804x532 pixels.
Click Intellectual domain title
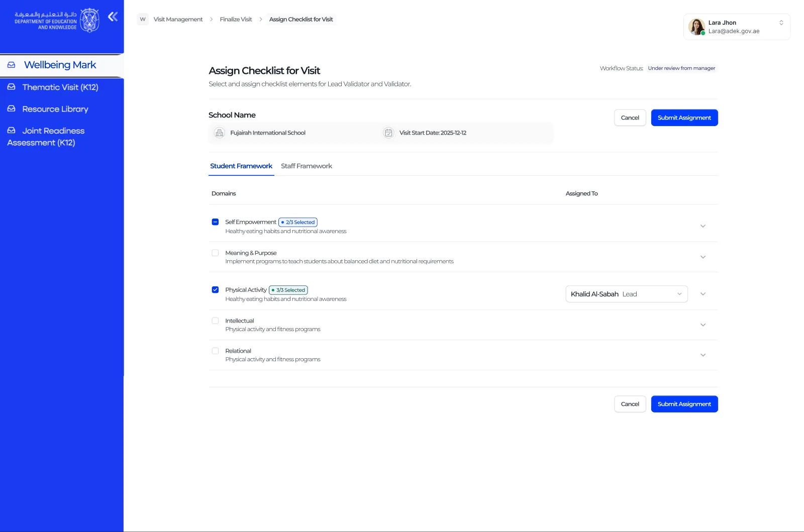pyautogui.click(x=240, y=321)
